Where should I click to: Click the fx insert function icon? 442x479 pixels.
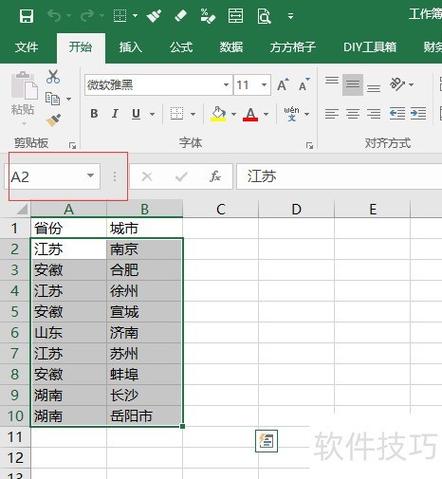(215, 176)
